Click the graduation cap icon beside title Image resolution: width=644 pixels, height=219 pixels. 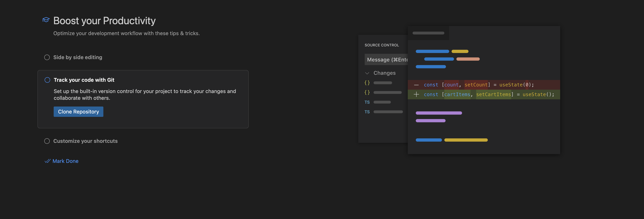[x=46, y=20]
